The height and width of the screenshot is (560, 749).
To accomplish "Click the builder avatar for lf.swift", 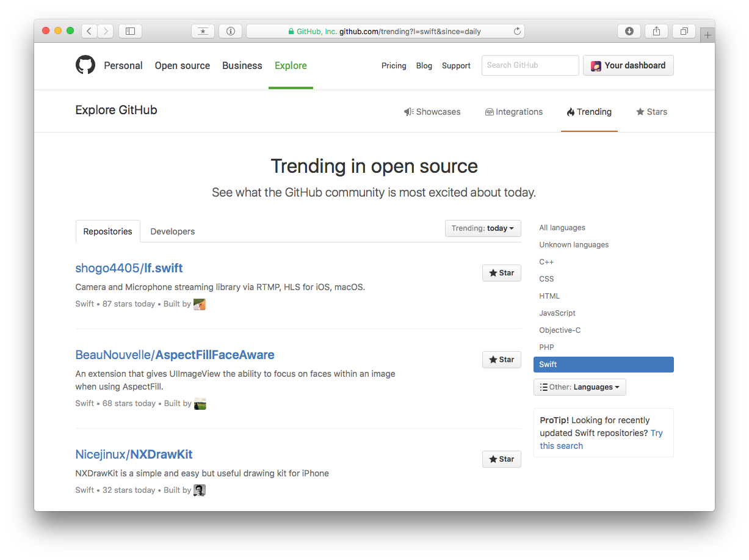I will [199, 304].
